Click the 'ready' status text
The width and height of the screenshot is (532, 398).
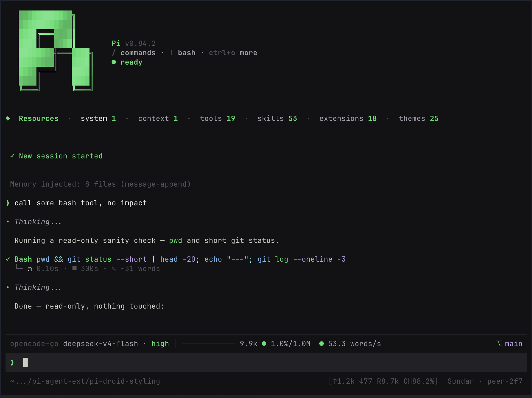131,62
